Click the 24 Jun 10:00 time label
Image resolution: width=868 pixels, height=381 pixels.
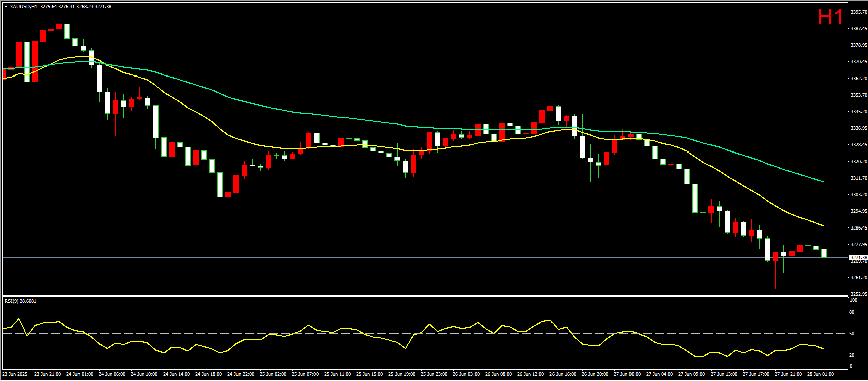pos(144,374)
